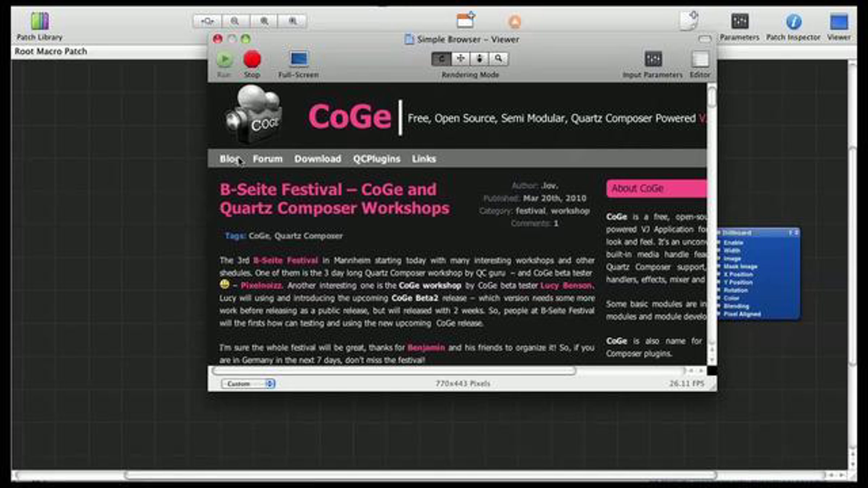Zoom out the editor with the minus magnifier
This screenshot has width=868, height=488.
click(x=235, y=21)
